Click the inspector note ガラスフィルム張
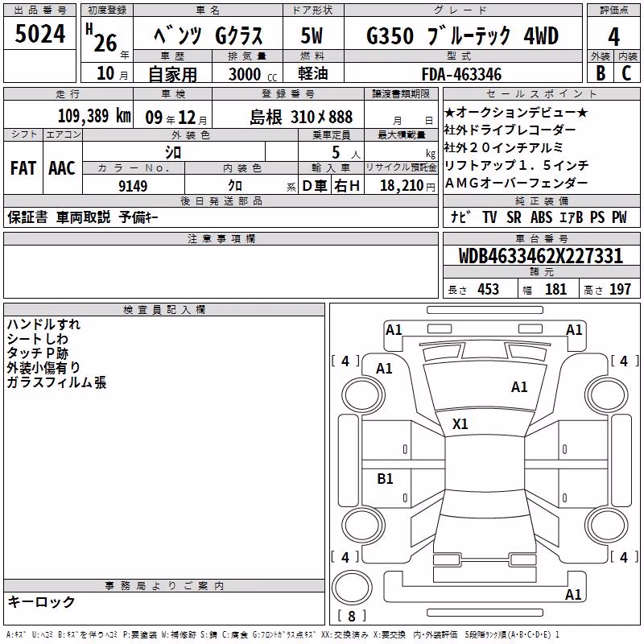Viewport: 644px width, 644px height. (x=56, y=382)
